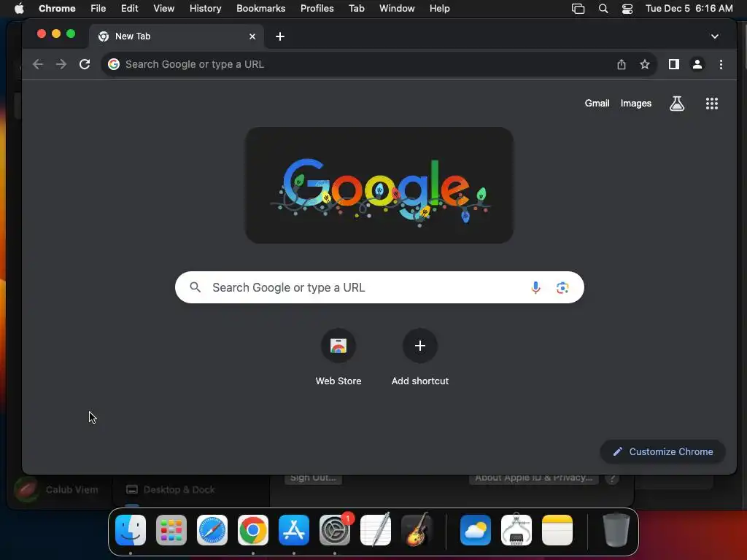Bookmark this tab with star icon
The width and height of the screenshot is (747, 560).
click(645, 64)
